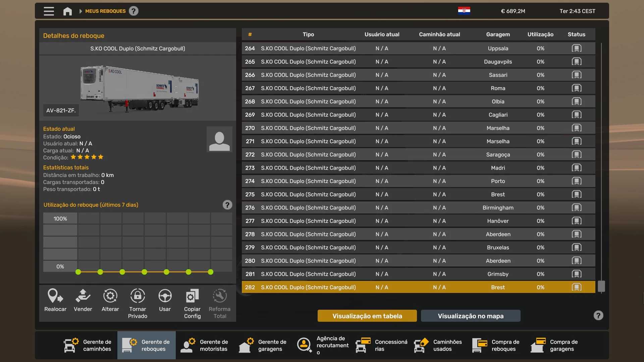Open help for Meus Reboques title

tap(133, 11)
